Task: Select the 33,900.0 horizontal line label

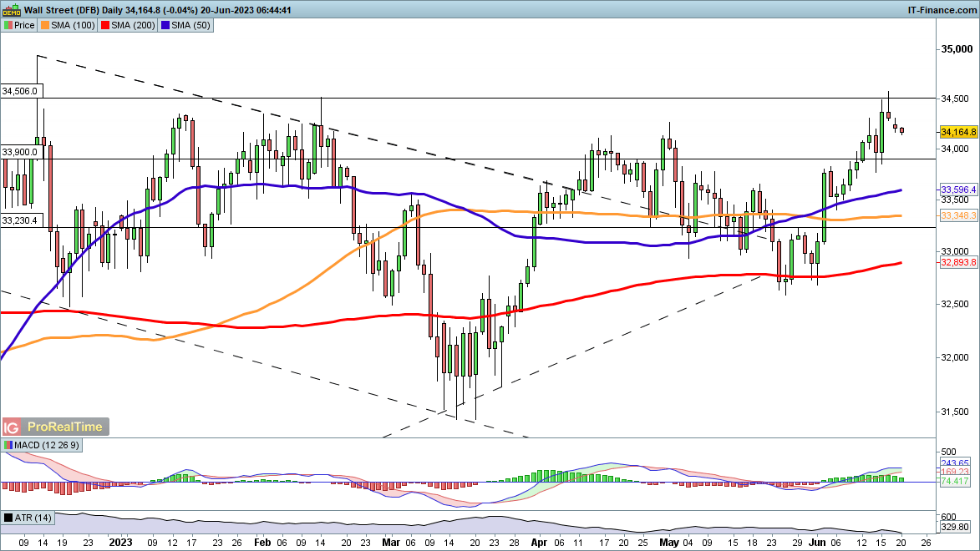Action: tap(20, 152)
